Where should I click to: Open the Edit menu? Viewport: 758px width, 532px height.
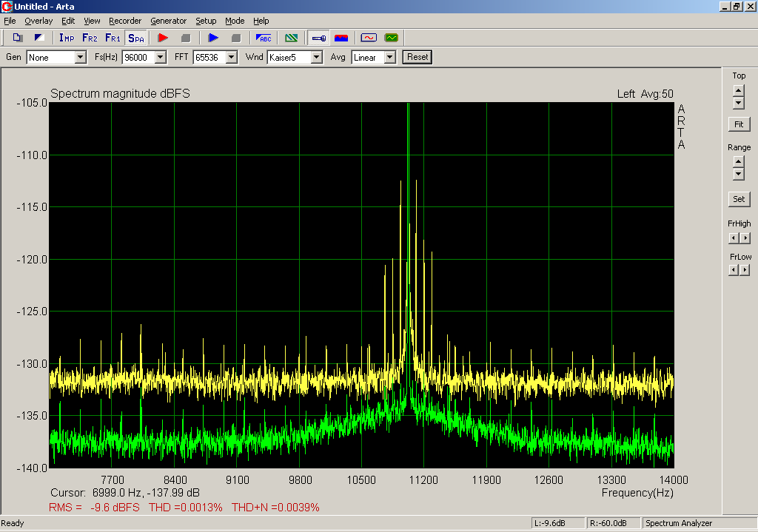67,21
